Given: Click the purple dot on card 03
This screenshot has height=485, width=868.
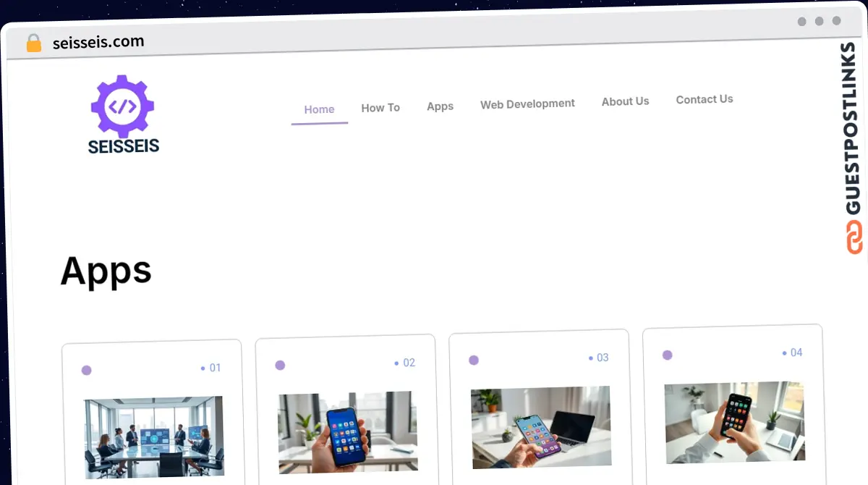Looking at the screenshot, I should coord(474,360).
